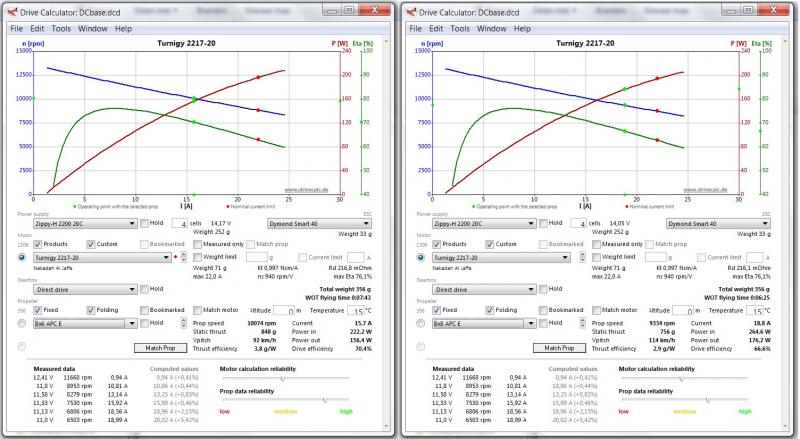Open the 8x8 APC E propeller dropdown
Screen dimensions: 800x439
(484, 324)
